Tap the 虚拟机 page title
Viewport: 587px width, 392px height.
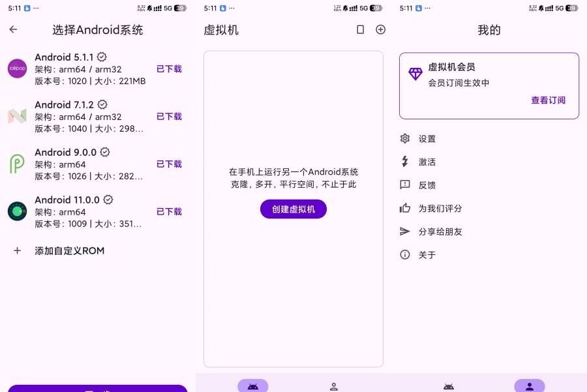(221, 29)
